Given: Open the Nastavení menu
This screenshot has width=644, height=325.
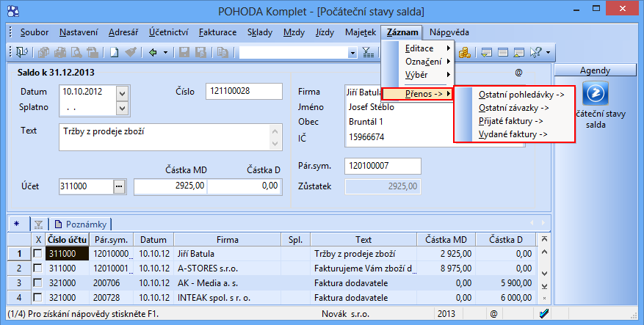Looking at the screenshot, I should (x=79, y=32).
